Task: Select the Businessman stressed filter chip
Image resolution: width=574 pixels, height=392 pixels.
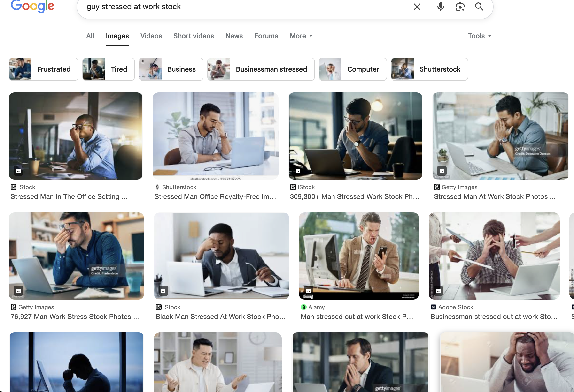Action: tap(261, 69)
